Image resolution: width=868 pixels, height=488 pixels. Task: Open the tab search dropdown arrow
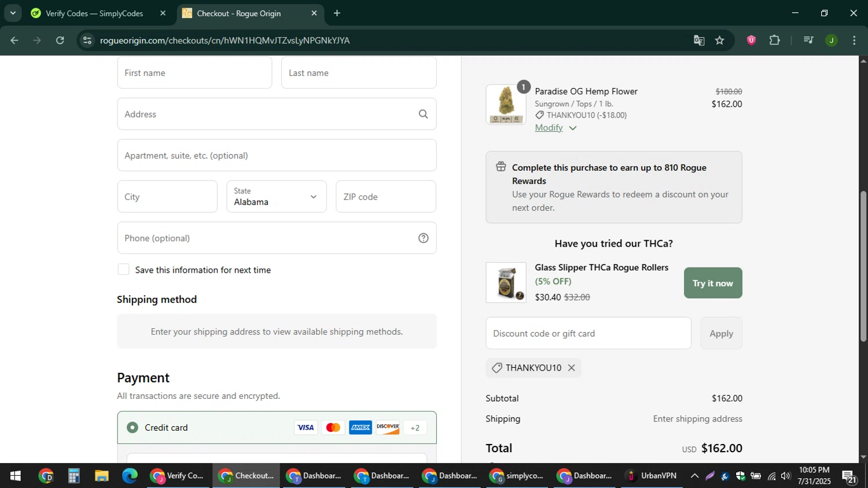13,13
